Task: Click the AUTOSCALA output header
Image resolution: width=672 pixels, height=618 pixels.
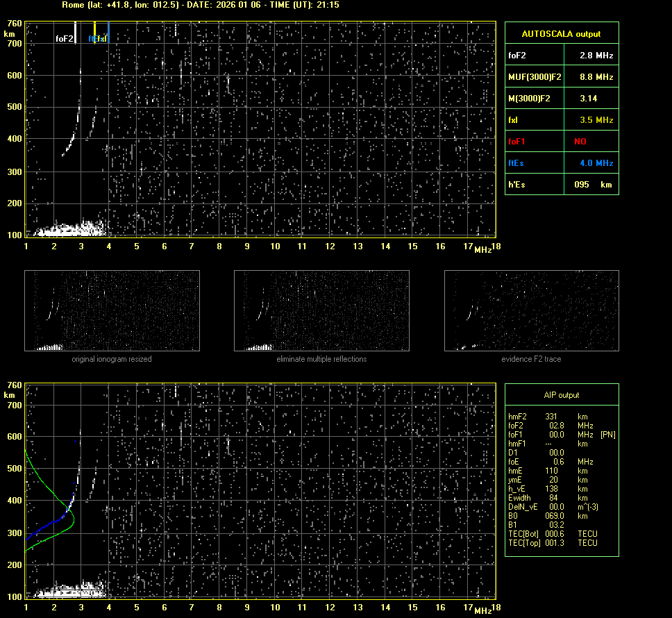Action: tap(561, 33)
